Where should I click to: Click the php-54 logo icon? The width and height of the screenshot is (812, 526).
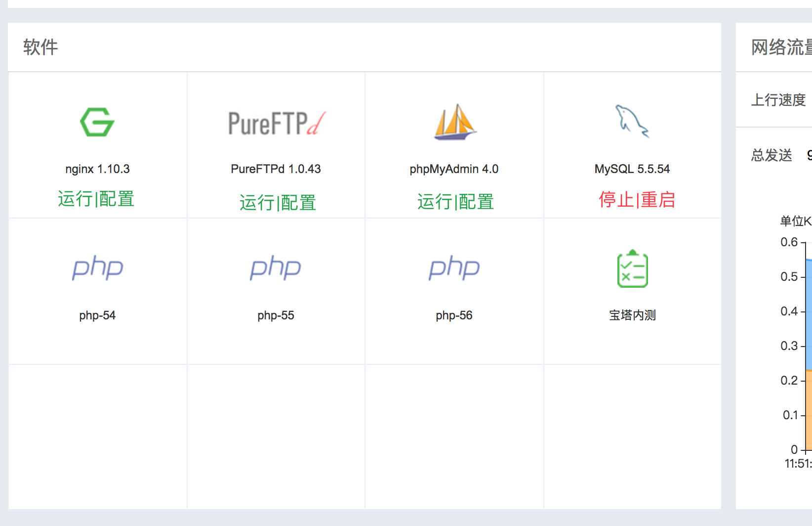pyautogui.click(x=98, y=268)
